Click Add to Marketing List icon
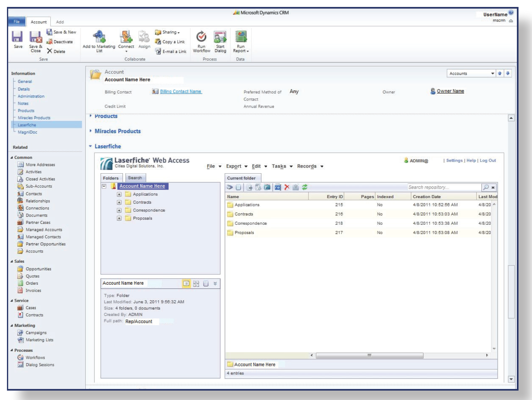532x400 pixels. pos(99,36)
